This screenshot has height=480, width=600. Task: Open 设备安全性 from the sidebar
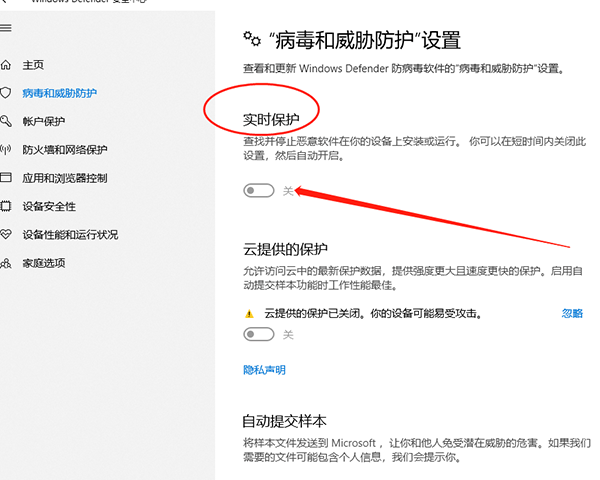[x=49, y=207]
